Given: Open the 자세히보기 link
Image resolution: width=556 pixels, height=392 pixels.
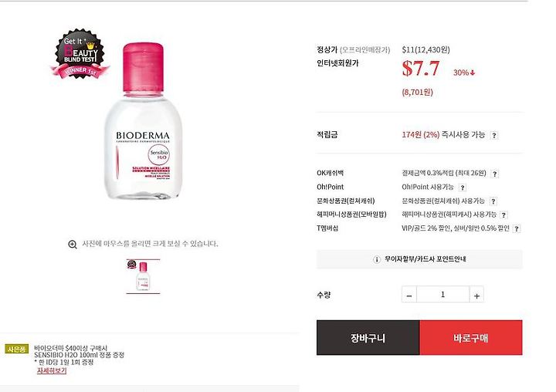Looking at the screenshot, I should point(52,370).
